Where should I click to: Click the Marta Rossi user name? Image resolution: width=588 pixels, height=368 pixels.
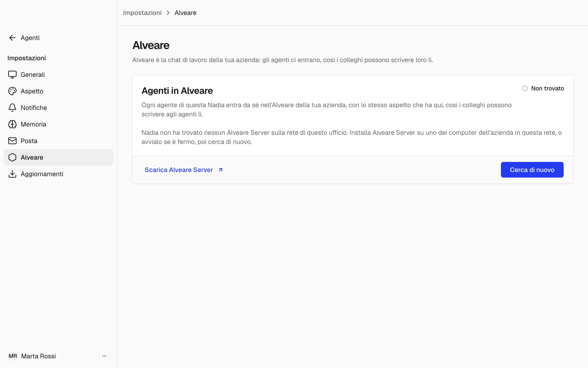(38, 356)
